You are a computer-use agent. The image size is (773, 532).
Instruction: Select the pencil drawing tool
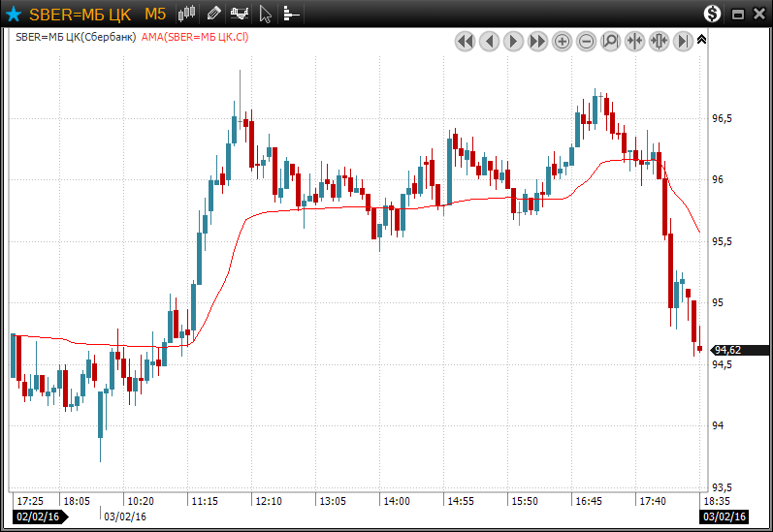[x=214, y=14]
